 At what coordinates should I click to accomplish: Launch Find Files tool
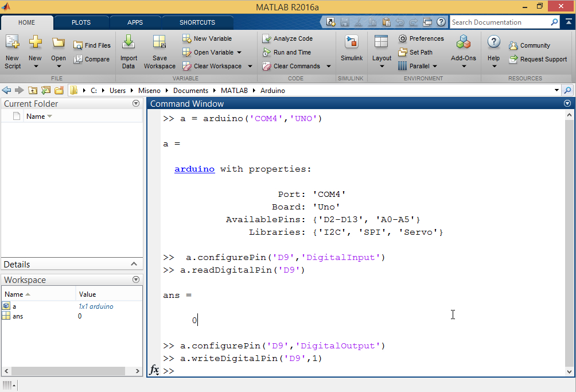(92, 45)
